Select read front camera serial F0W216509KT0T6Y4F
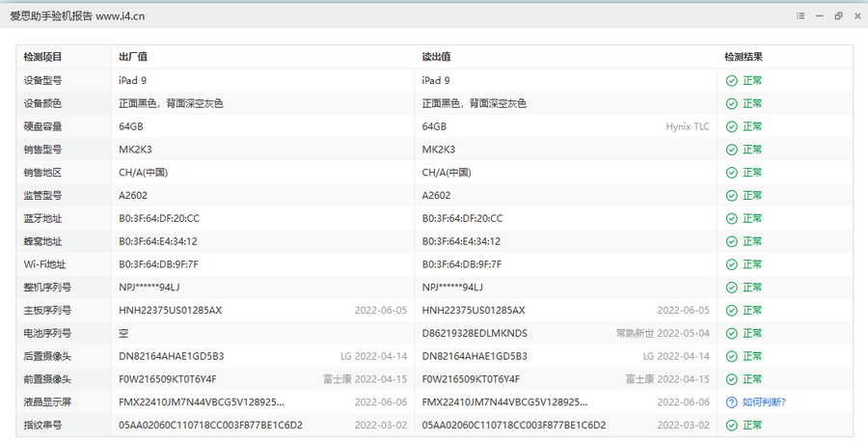The width and height of the screenshot is (868, 442). (471, 379)
